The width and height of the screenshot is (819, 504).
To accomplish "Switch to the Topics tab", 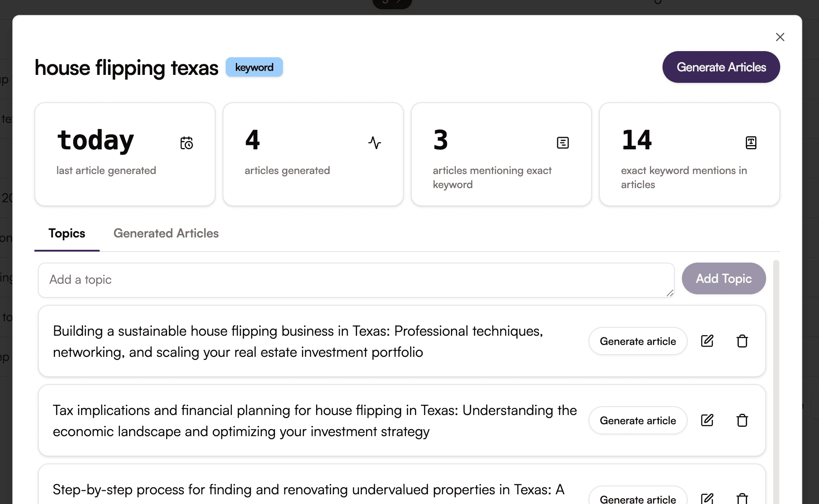I will (67, 233).
